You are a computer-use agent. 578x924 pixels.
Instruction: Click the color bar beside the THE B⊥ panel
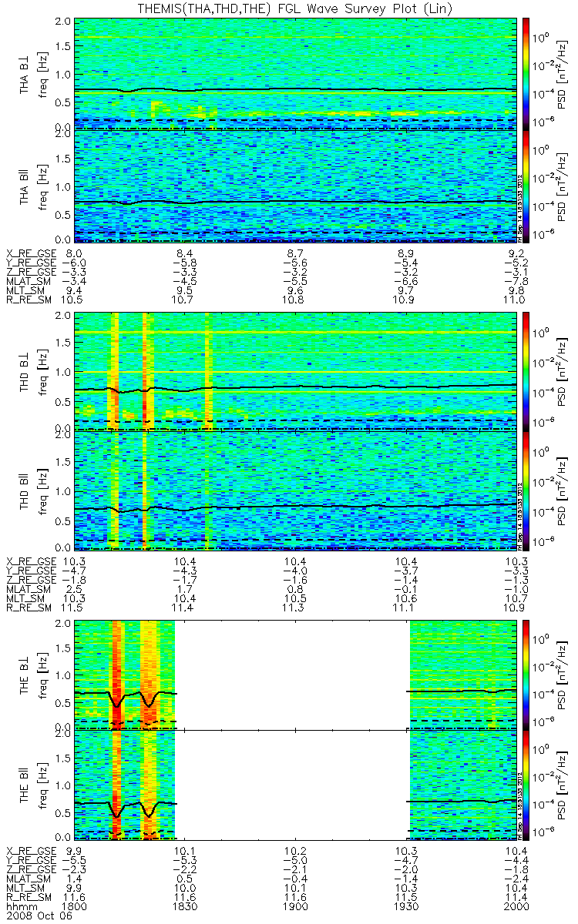pyautogui.click(x=527, y=674)
